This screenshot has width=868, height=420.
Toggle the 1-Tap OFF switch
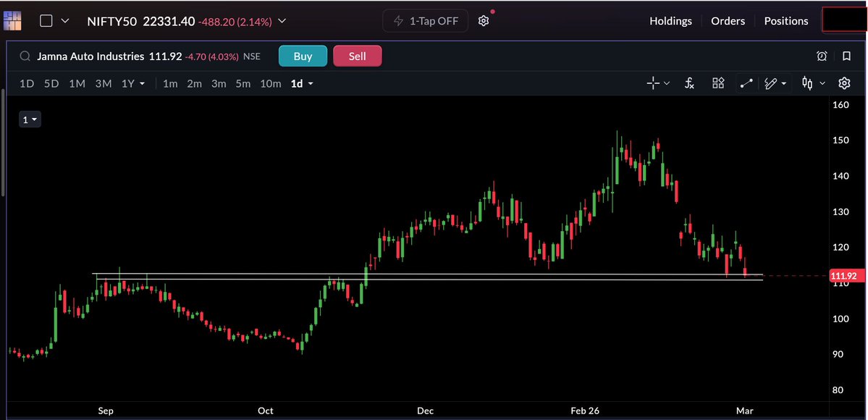pyautogui.click(x=425, y=21)
